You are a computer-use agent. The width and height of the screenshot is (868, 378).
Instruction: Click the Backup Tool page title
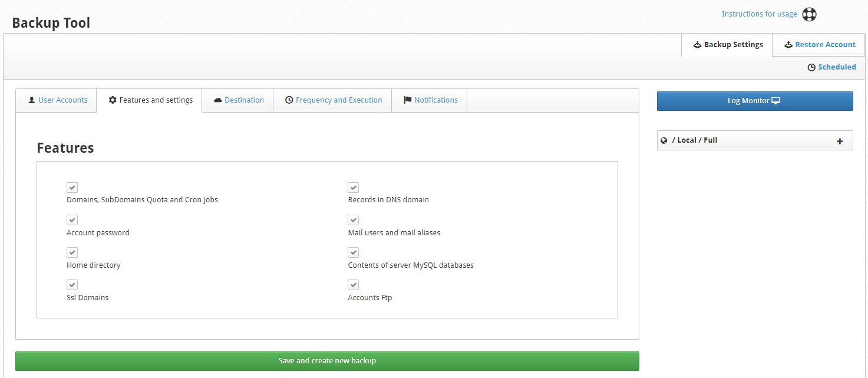[x=51, y=23]
